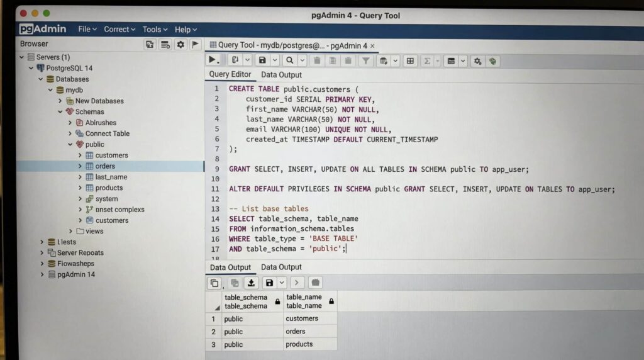The width and height of the screenshot is (644, 360).
Task: Click the first Browser panel toolbar icon
Action: pyautogui.click(x=150, y=45)
